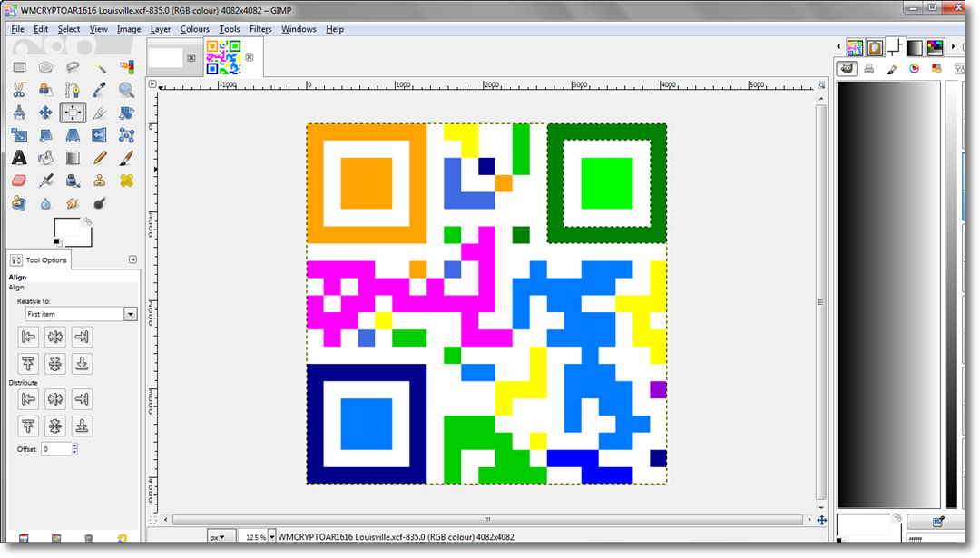Save tool preset at panel bottom
The image size is (980, 558).
24,538
